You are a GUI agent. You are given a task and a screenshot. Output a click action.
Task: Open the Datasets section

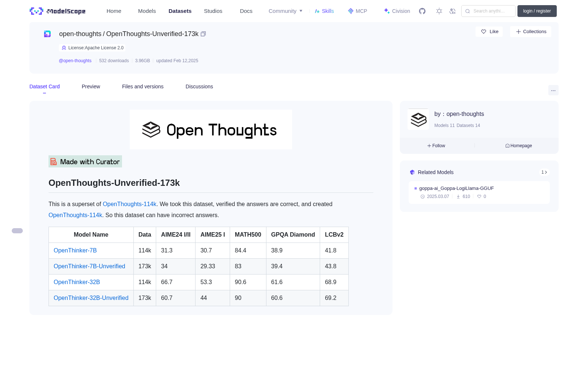[180, 11]
